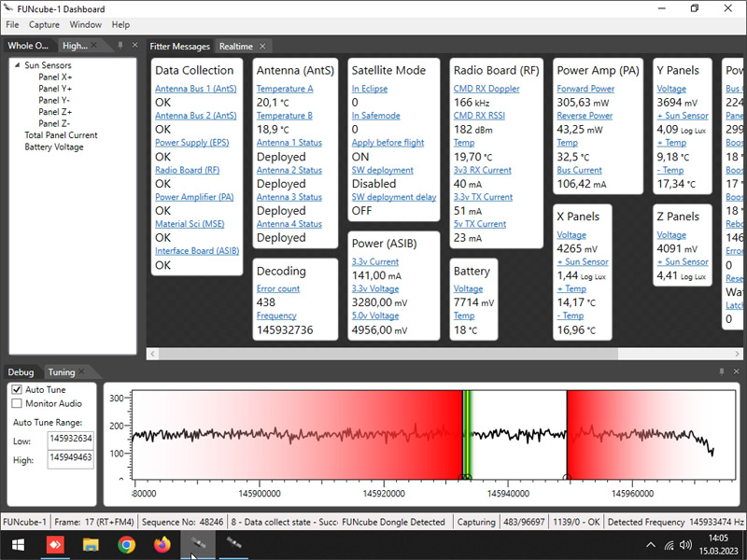The height and width of the screenshot is (560, 747).
Task: Click the horizontal scrollbar thumb in Realtime view
Action: (x=388, y=354)
